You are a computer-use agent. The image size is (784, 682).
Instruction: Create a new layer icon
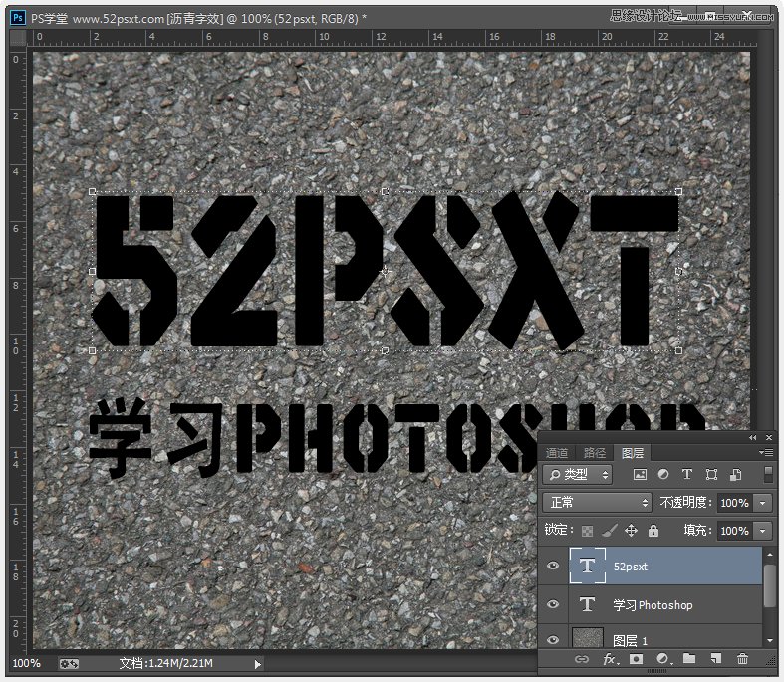coord(715,659)
